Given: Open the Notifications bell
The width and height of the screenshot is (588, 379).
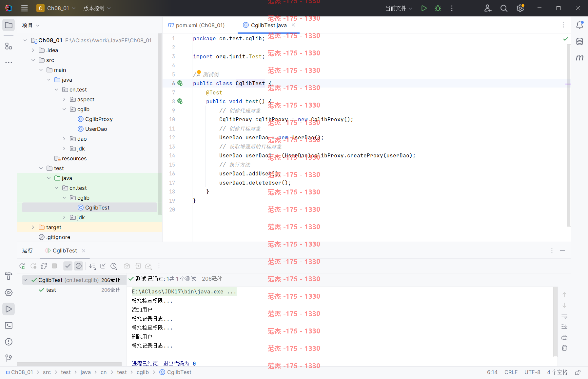Looking at the screenshot, I should click(579, 25).
